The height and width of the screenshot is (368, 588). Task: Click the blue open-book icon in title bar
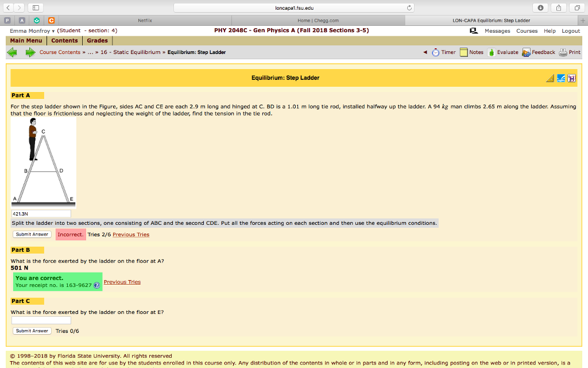tap(561, 78)
